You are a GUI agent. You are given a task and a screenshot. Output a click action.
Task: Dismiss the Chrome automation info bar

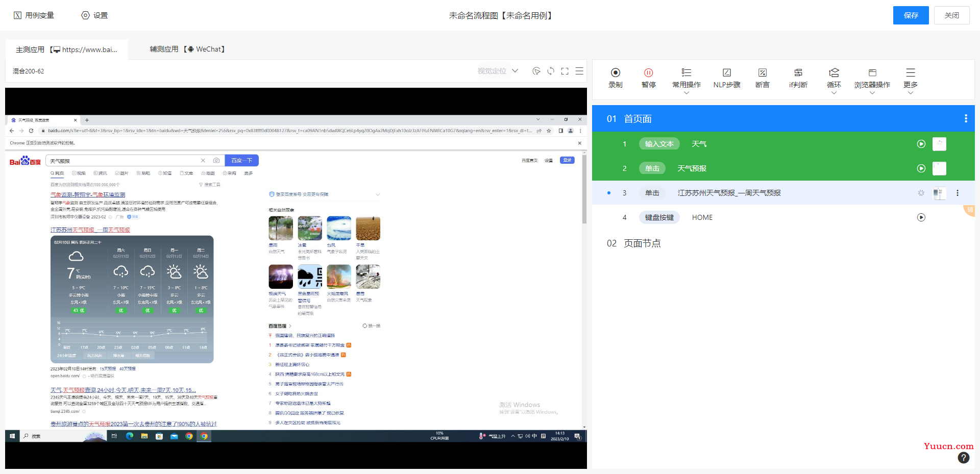[x=579, y=143]
